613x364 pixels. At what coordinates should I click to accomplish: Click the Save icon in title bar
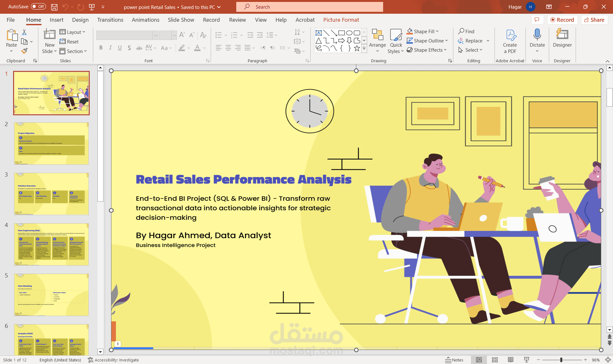point(54,7)
